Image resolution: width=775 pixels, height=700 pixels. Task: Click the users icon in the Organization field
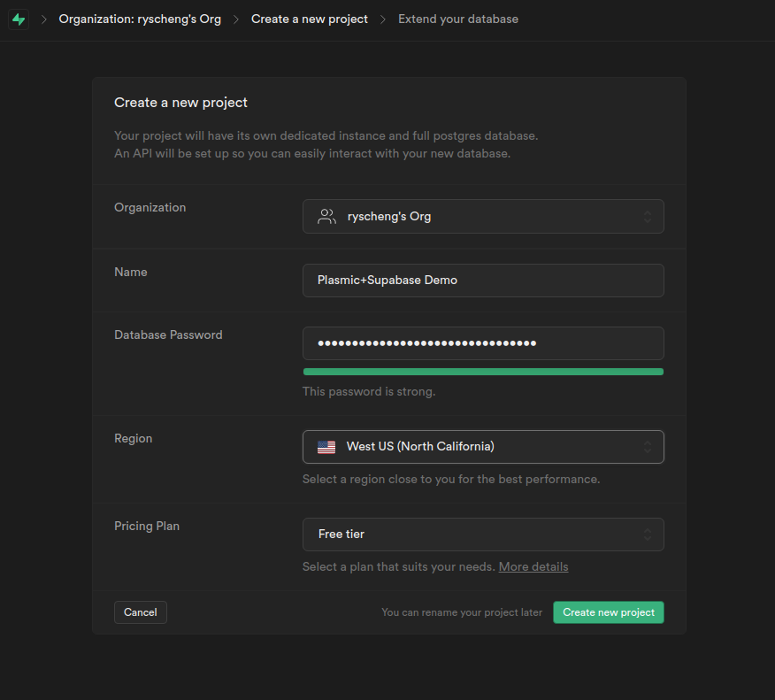point(326,216)
